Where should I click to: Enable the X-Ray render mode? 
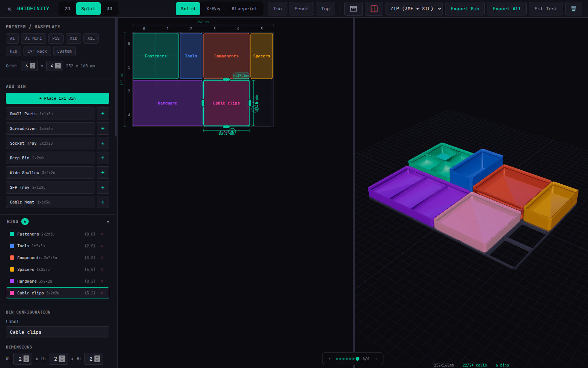pos(214,9)
